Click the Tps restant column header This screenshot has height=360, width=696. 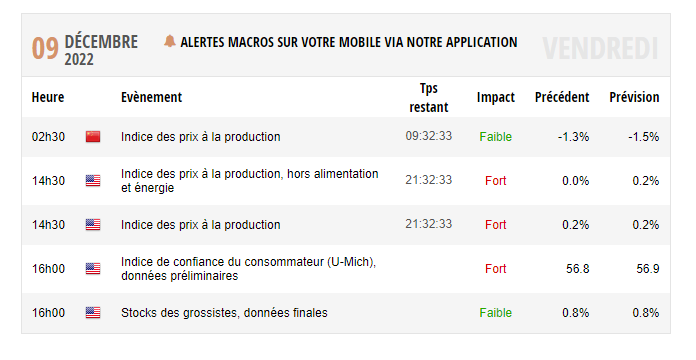(x=429, y=98)
